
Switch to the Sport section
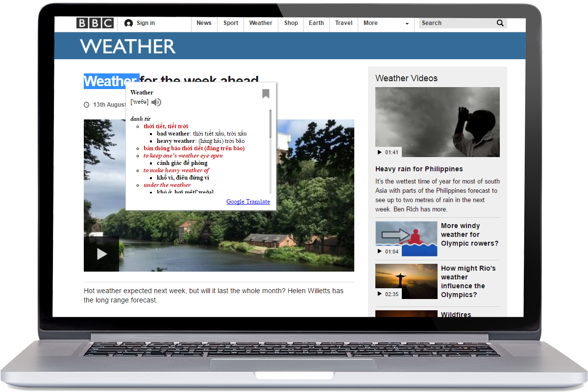tap(230, 23)
